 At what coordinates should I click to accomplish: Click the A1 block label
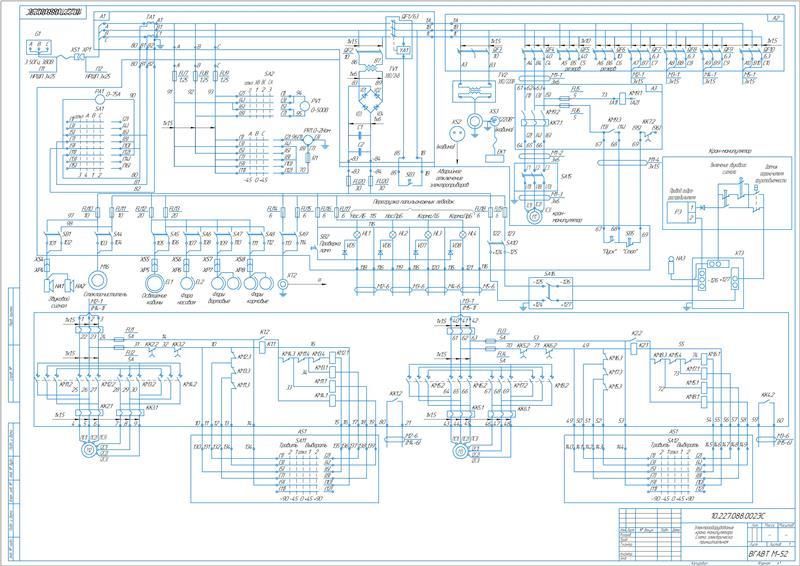pyautogui.click(x=103, y=17)
